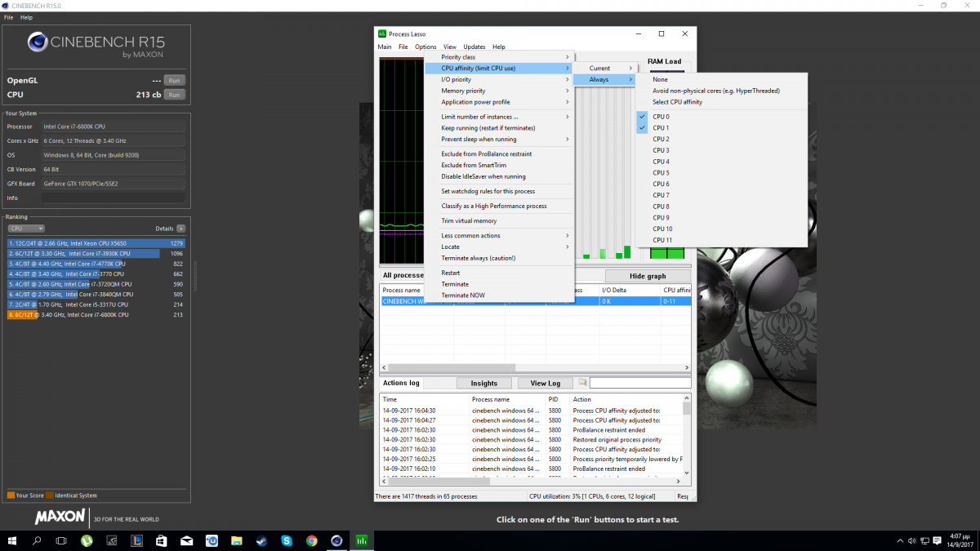Select the i7-3930K ranking entry
980x551 pixels.
pos(96,254)
